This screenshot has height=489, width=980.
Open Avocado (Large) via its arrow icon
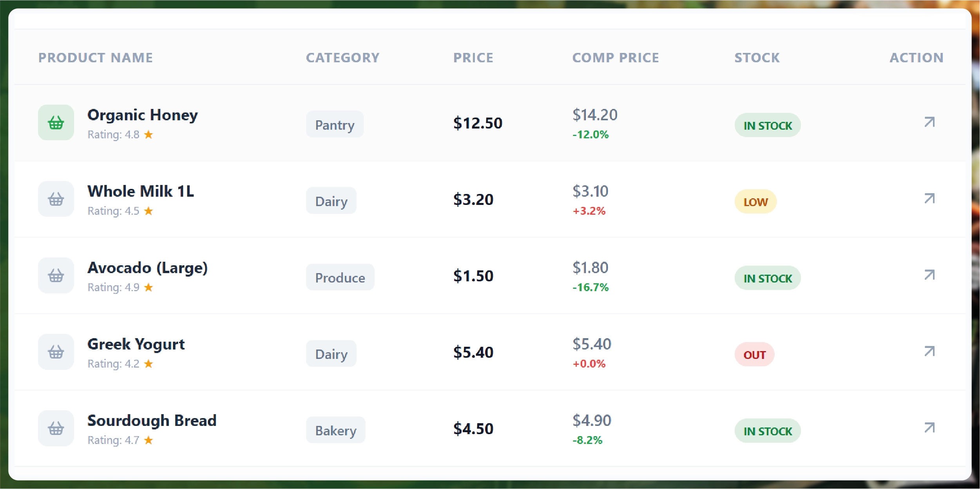929,275
